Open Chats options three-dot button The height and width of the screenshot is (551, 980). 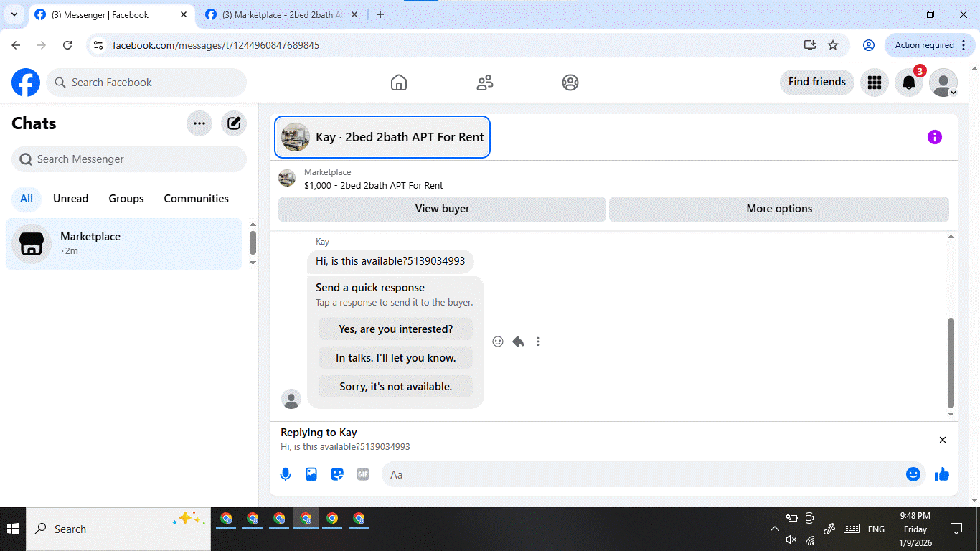click(199, 123)
